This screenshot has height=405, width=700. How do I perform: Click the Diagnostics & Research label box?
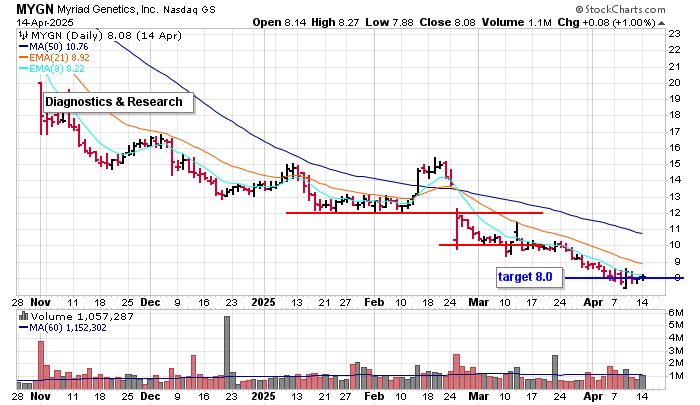[118, 102]
